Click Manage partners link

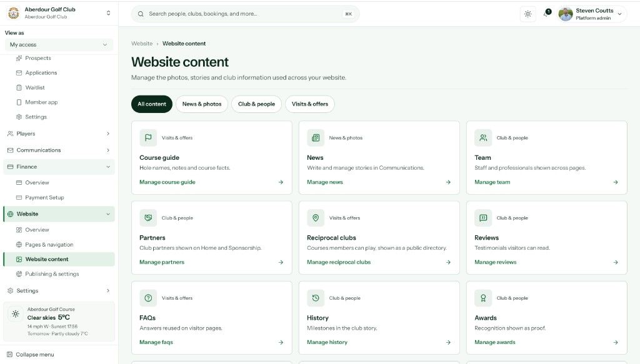pos(162,262)
